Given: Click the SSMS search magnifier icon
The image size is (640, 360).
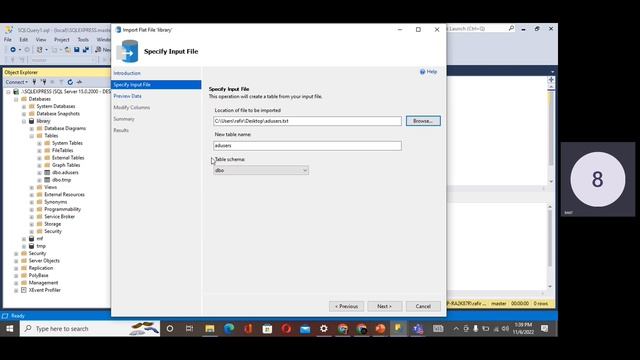Looking at the screenshot, I should tap(511, 29).
